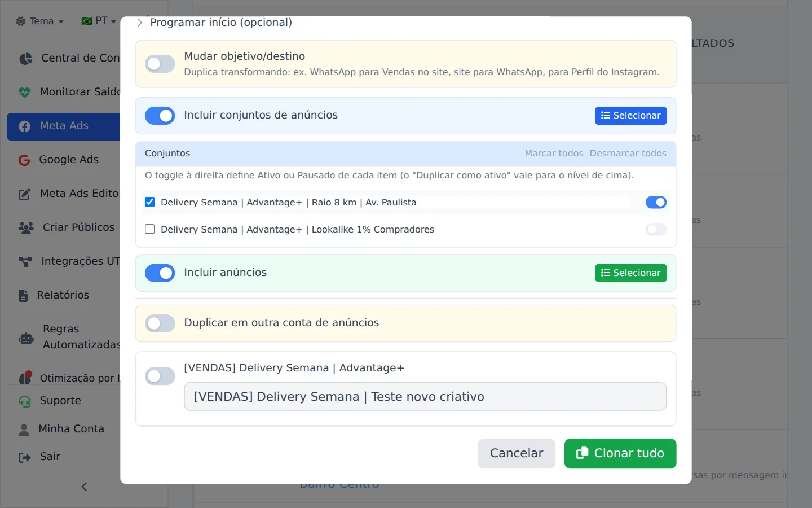Enable the Mudar objetivo/destino toggle
Viewport: 812px width, 508px height.
pos(160,64)
